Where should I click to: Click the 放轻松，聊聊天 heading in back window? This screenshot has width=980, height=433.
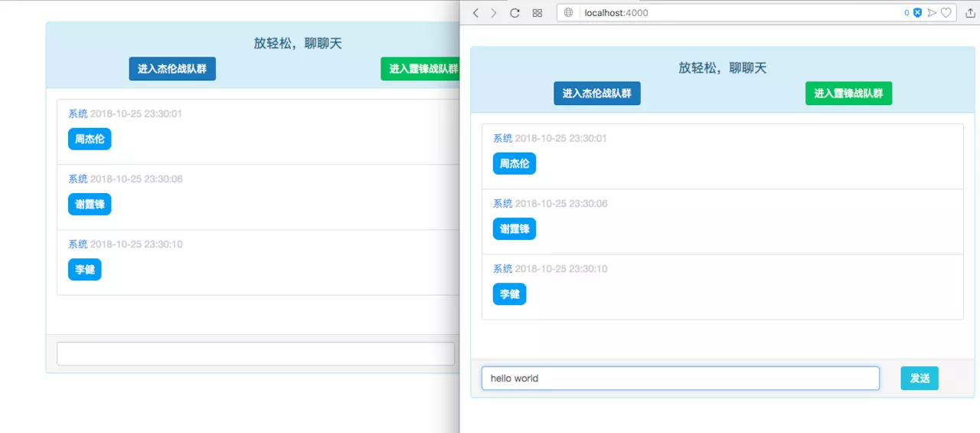298,44
